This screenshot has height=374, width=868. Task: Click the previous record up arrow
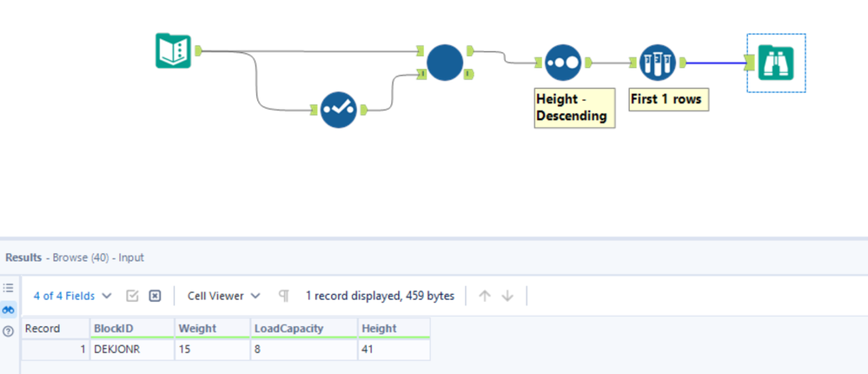(484, 296)
